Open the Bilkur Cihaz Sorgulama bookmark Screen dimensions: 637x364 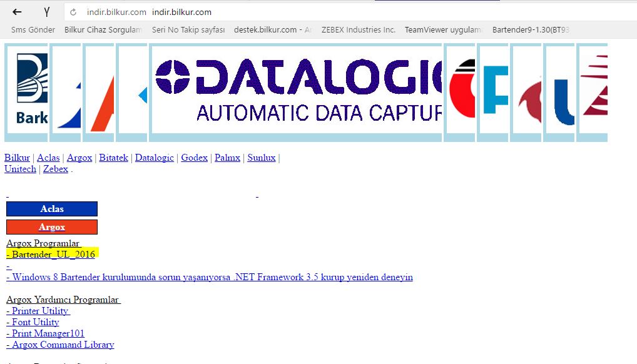point(103,29)
